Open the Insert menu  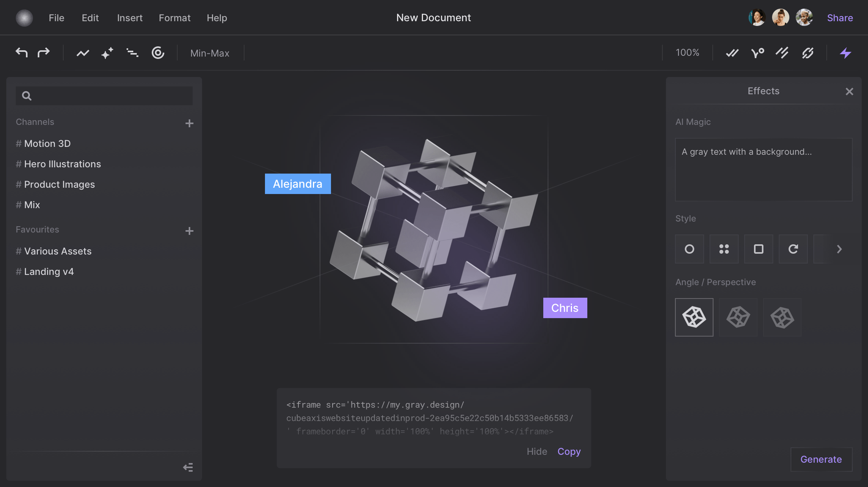point(130,18)
